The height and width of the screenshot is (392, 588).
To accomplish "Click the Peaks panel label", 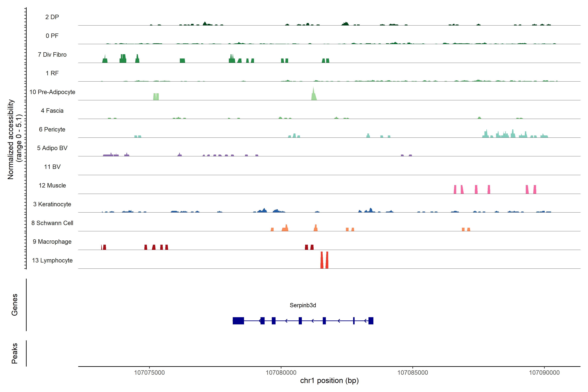I will [x=15, y=353].
